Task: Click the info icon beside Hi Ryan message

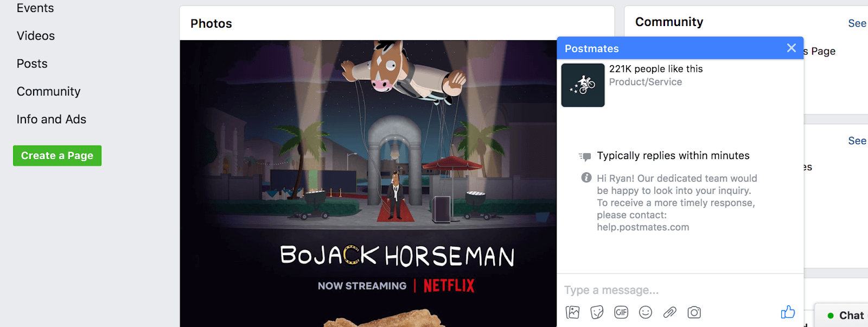Action: pyautogui.click(x=586, y=178)
